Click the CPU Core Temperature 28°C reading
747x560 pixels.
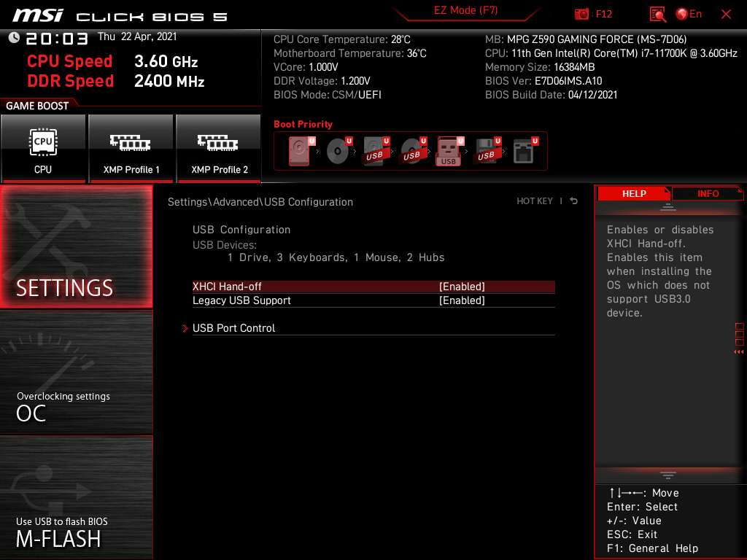pos(341,39)
